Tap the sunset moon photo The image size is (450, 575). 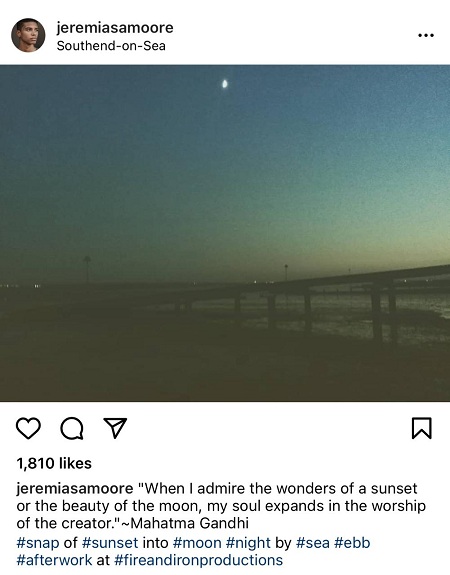pyautogui.click(x=225, y=233)
